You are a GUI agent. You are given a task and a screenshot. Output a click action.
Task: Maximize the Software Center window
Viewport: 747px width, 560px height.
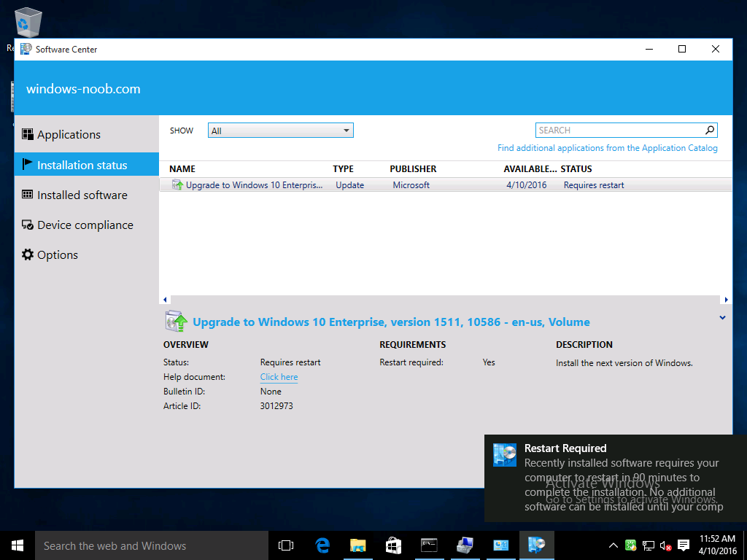coord(682,49)
